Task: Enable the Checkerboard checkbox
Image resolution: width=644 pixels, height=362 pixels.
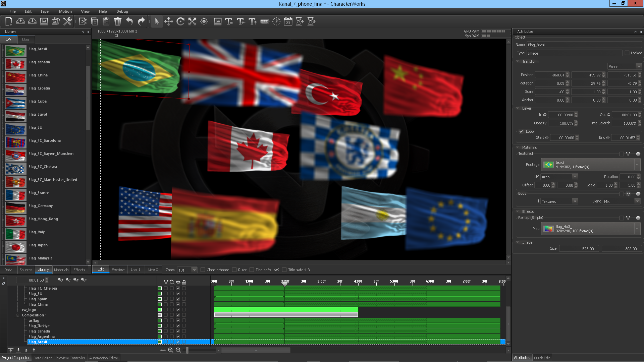Action: coord(203,270)
